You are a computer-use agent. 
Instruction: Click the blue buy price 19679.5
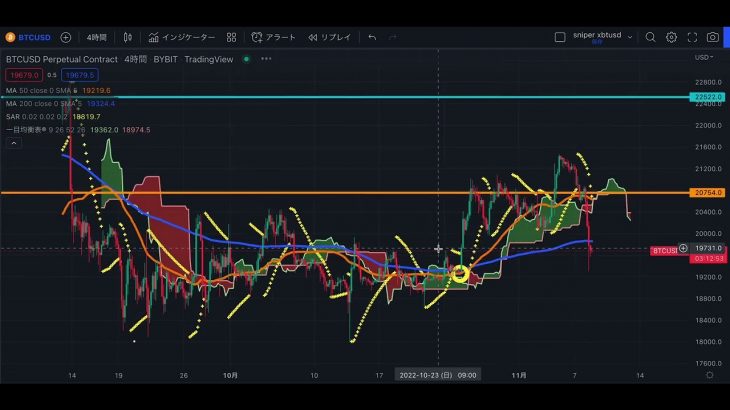point(80,75)
